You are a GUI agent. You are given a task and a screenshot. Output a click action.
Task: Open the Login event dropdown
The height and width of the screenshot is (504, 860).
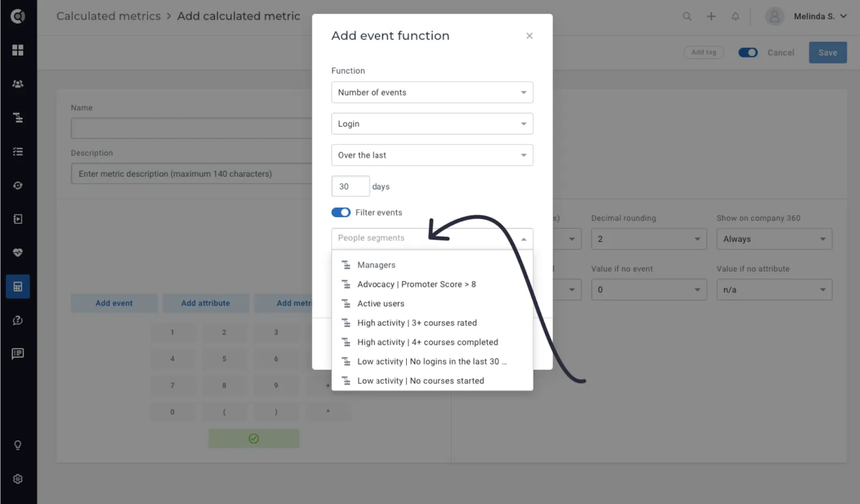coord(432,124)
